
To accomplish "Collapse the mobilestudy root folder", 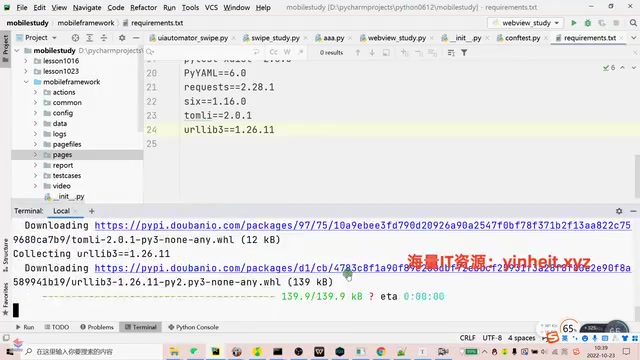I will (x=17, y=51).
